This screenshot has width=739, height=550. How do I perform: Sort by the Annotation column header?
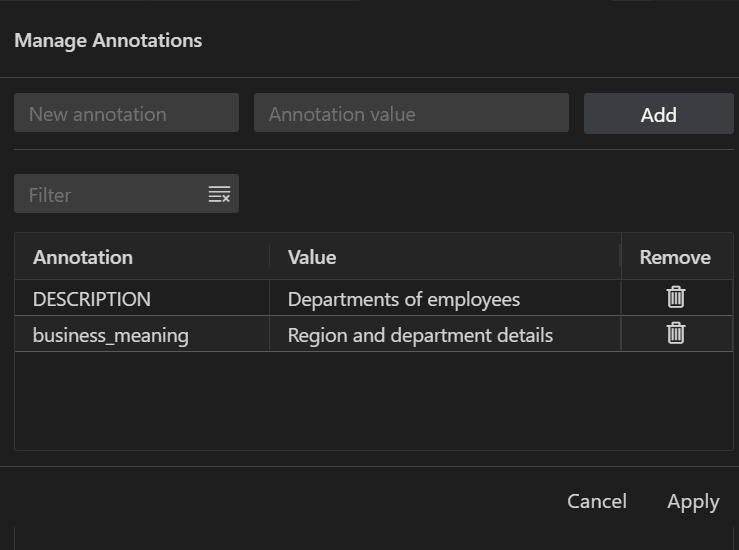(83, 257)
